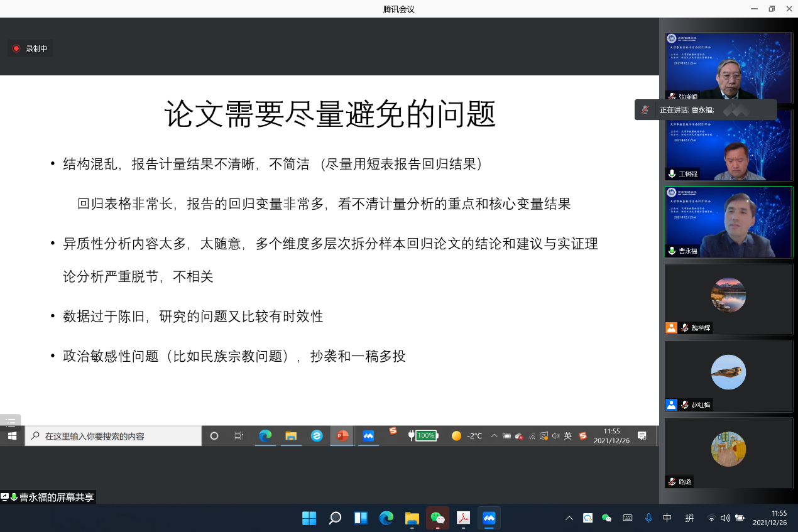The height and width of the screenshot is (532, 798).
Task: Toggle the muted mic in the speaking bar
Action: point(645,110)
